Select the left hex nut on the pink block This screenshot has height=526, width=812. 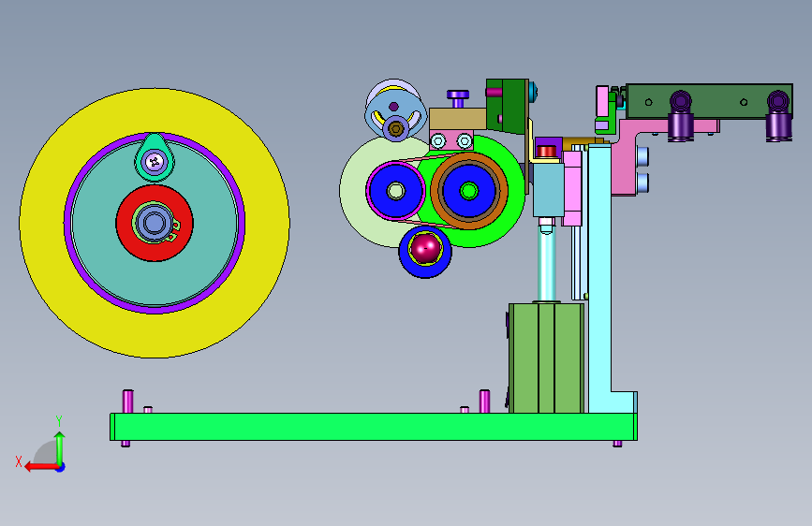click(x=438, y=140)
